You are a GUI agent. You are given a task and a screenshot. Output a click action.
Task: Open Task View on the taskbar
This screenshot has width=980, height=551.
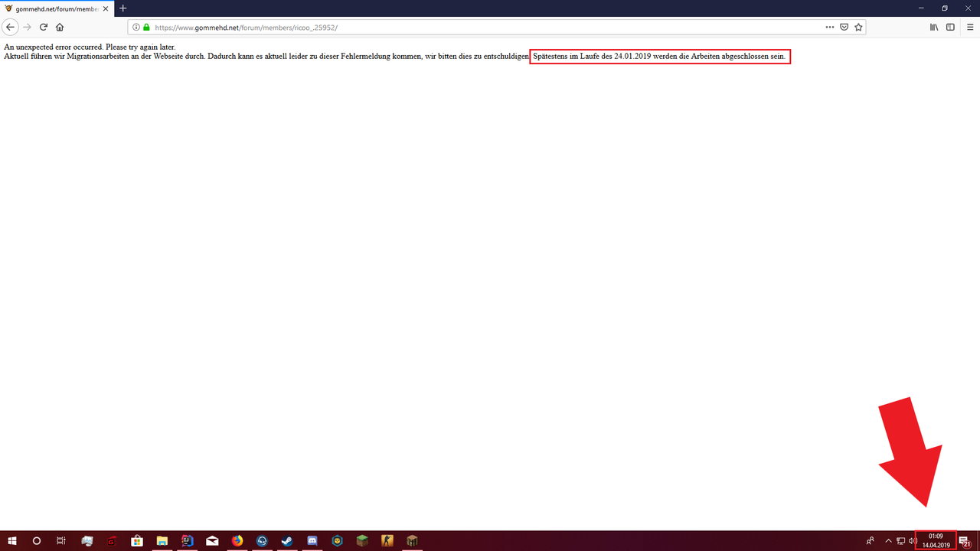[61, 541]
